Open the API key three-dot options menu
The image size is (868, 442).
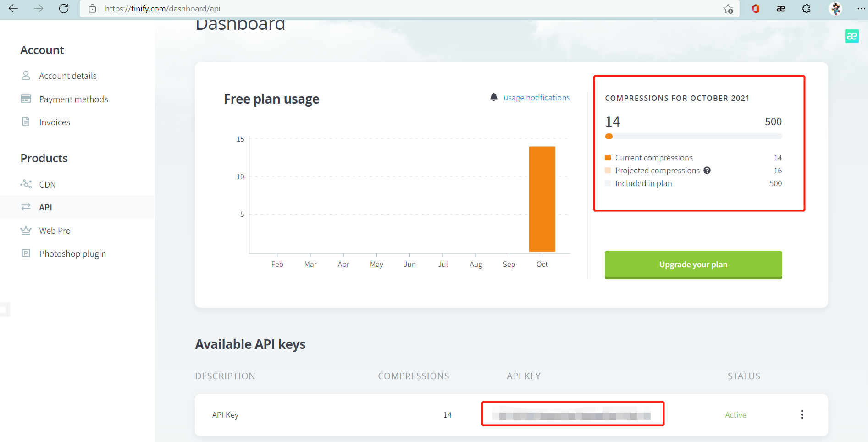(802, 414)
